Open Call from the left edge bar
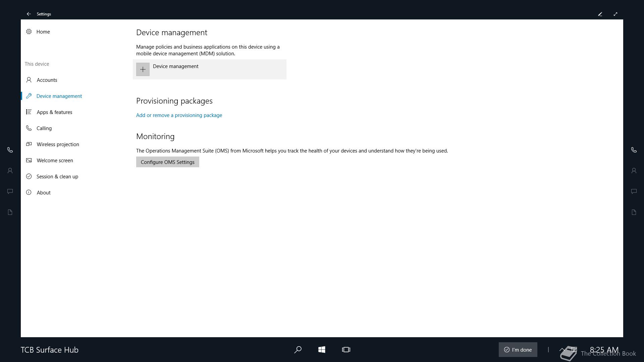The height and width of the screenshot is (362, 644). coord(10,150)
